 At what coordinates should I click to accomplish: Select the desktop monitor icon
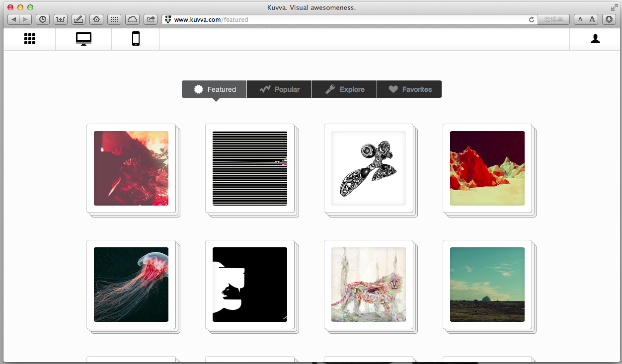83,39
